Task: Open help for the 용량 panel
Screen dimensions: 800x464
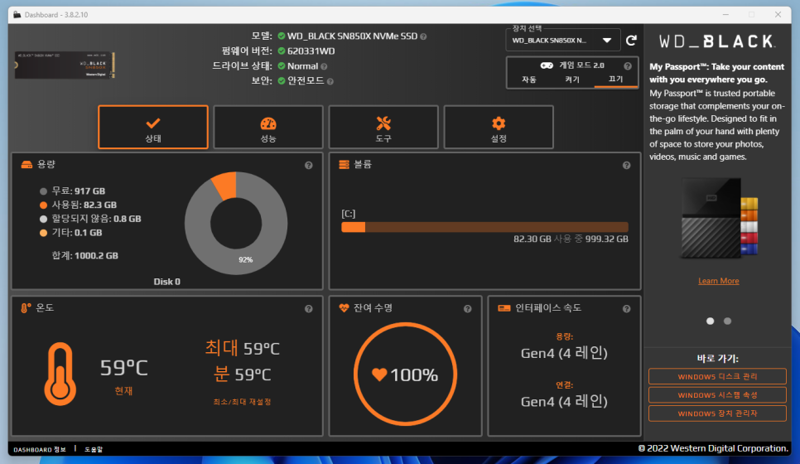Action: (x=309, y=165)
